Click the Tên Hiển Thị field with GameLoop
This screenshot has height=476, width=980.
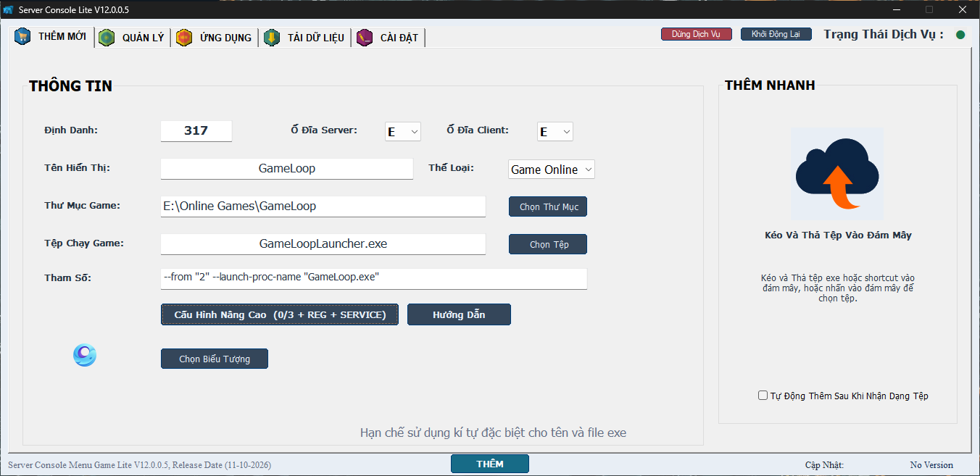point(287,169)
